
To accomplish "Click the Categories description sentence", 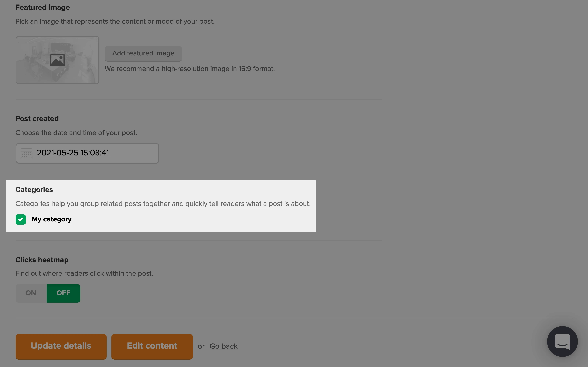I will tap(163, 204).
